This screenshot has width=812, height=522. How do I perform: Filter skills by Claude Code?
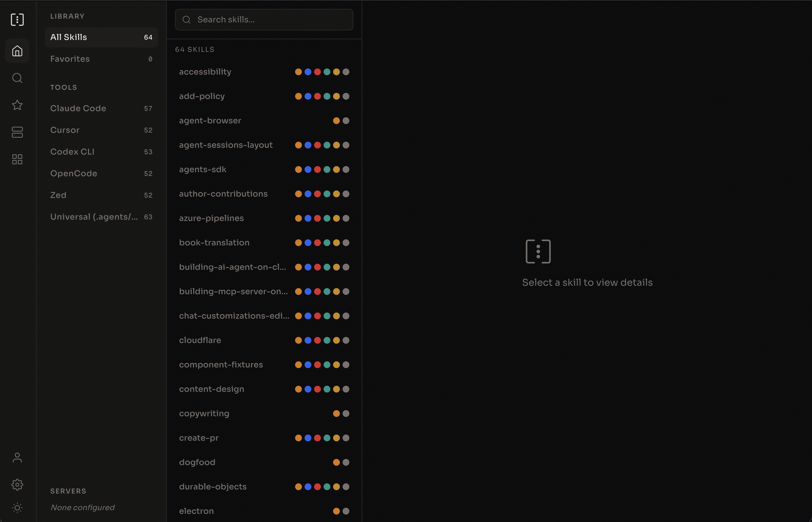point(101,108)
